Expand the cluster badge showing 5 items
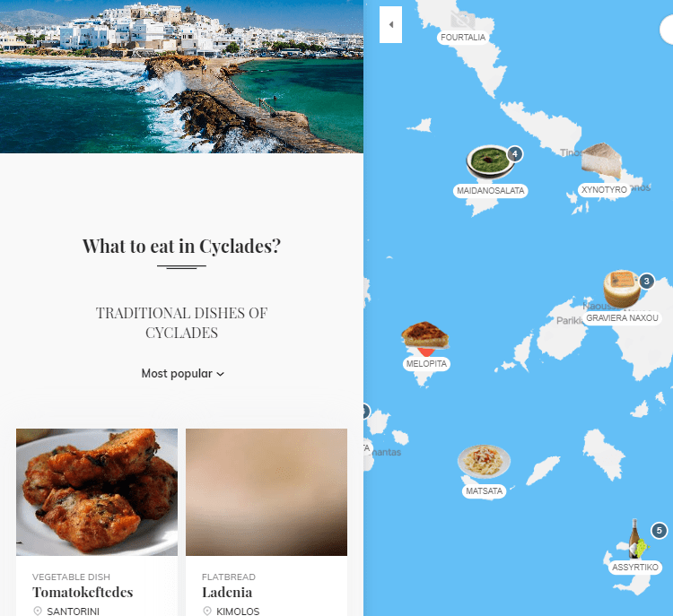The height and width of the screenshot is (616, 673). pos(659,530)
